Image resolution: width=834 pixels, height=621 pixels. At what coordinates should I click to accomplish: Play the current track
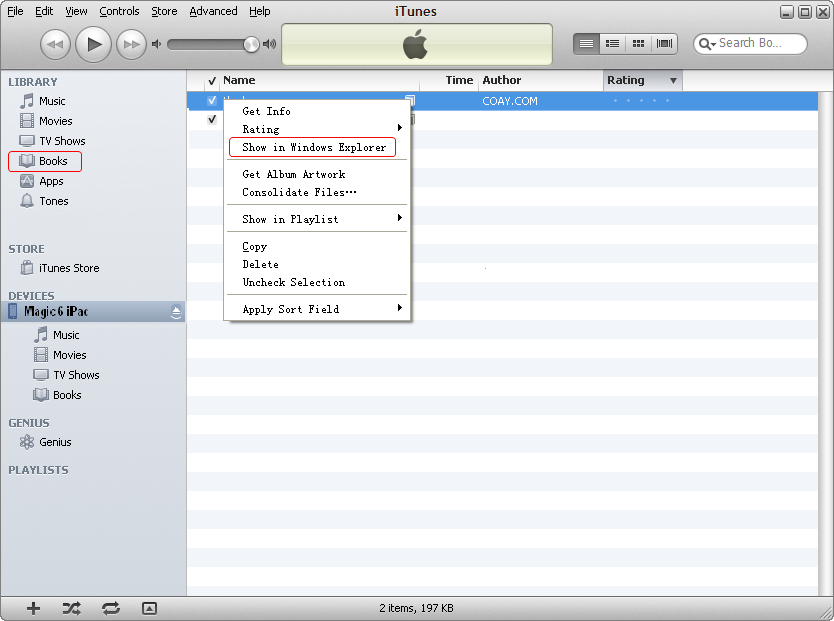[93, 44]
